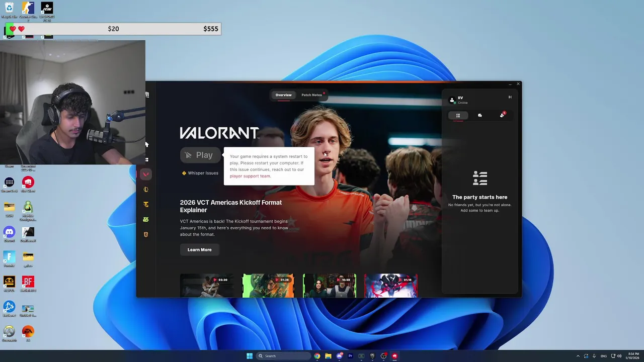Open DualSenseX desktop shortcut
The image size is (644, 362).
point(28,234)
